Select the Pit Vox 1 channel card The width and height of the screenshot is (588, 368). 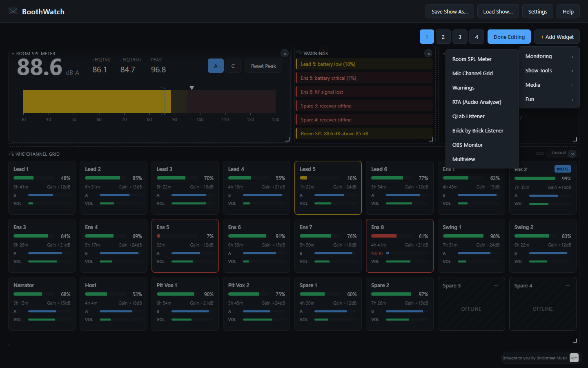(x=185, y=304)
